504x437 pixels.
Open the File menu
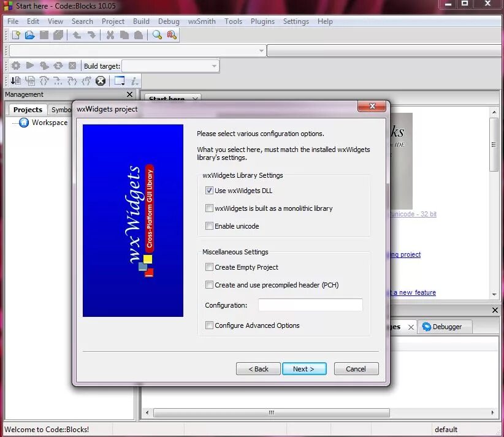[13, 21]
